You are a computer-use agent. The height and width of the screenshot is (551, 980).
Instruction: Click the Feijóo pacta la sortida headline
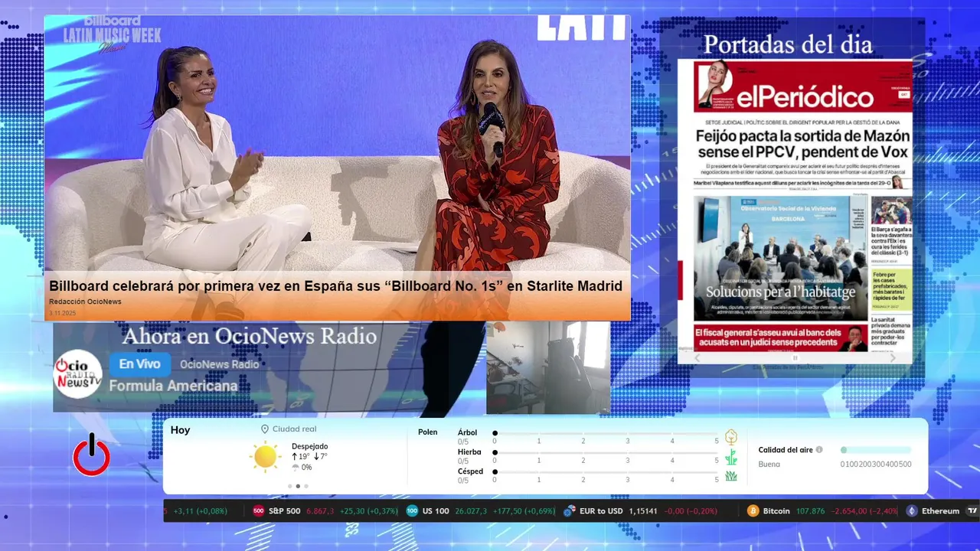[x=803, y=144]
